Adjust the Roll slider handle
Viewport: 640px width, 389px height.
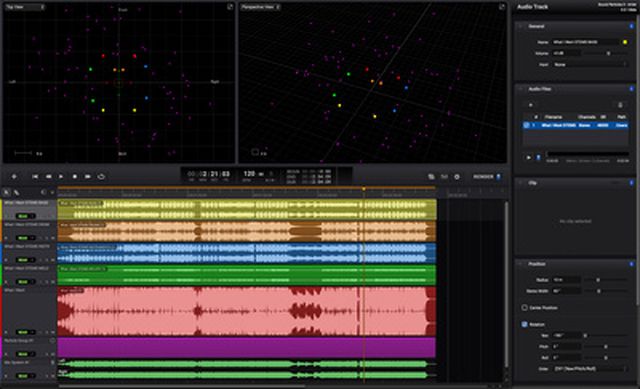click(x=606, y=358)
